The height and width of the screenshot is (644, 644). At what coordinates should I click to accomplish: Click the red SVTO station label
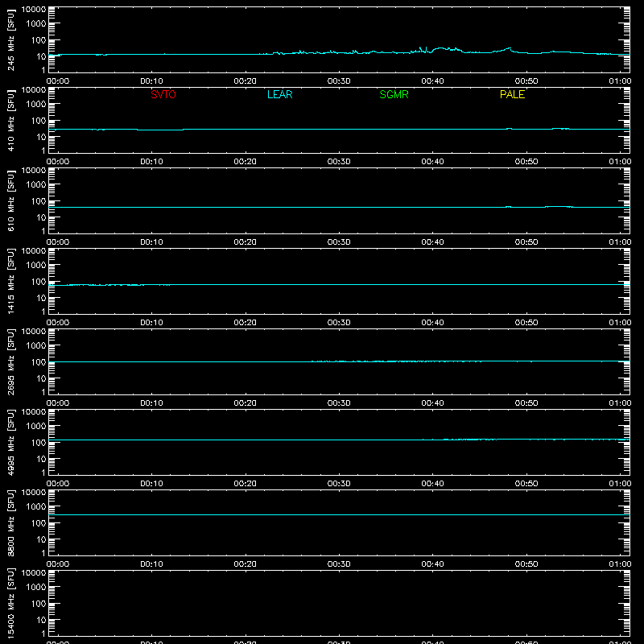click(163, 94)
